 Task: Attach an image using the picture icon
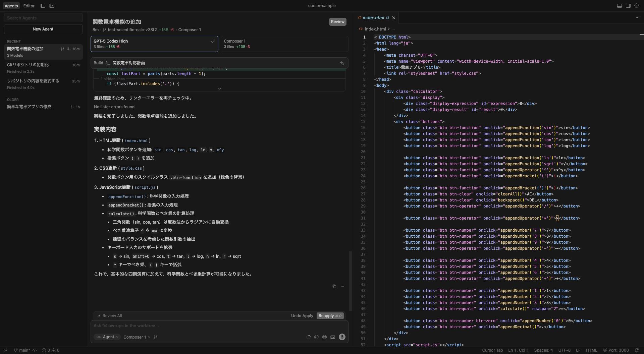(x=333, y=337)
